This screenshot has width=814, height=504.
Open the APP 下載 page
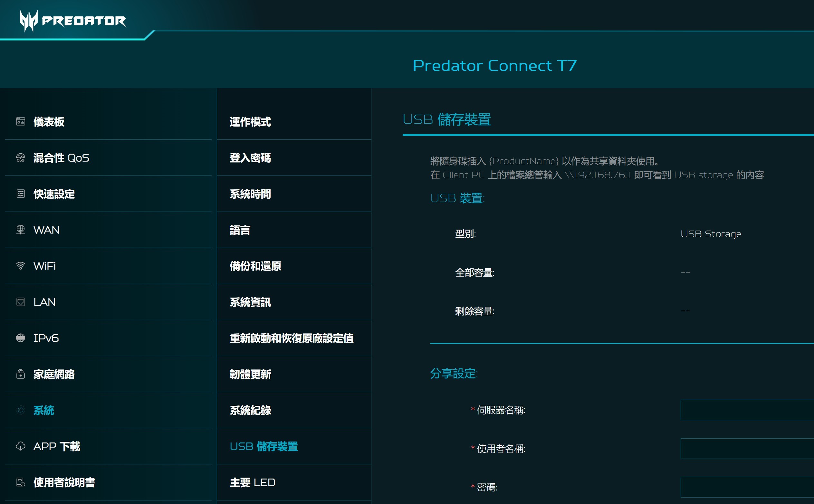[x=108, y=446]
